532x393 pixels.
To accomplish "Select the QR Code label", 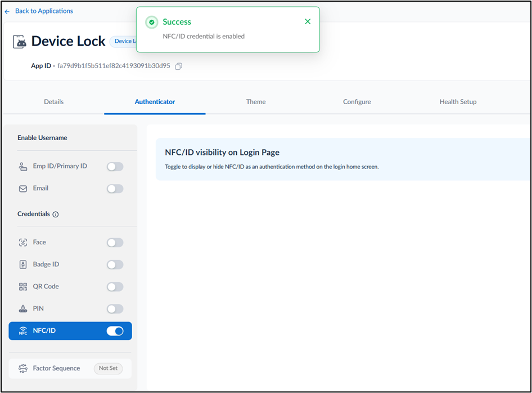I will pos(46,287).
